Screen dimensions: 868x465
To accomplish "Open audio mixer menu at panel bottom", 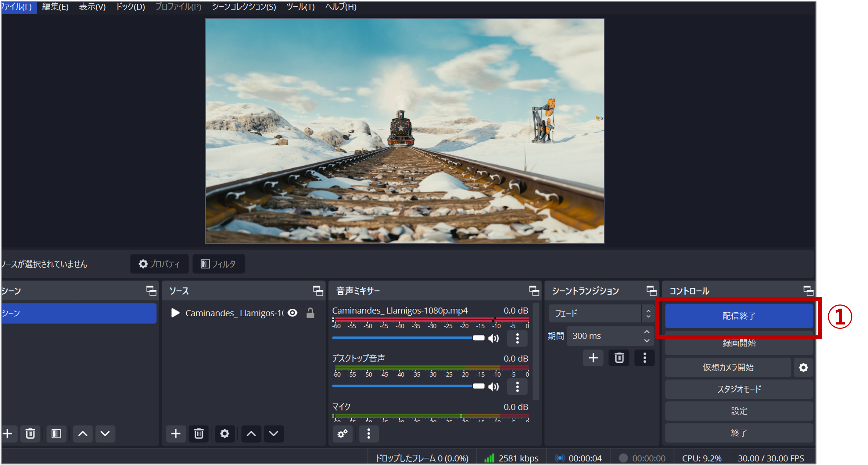I will (x=369, y=433).
